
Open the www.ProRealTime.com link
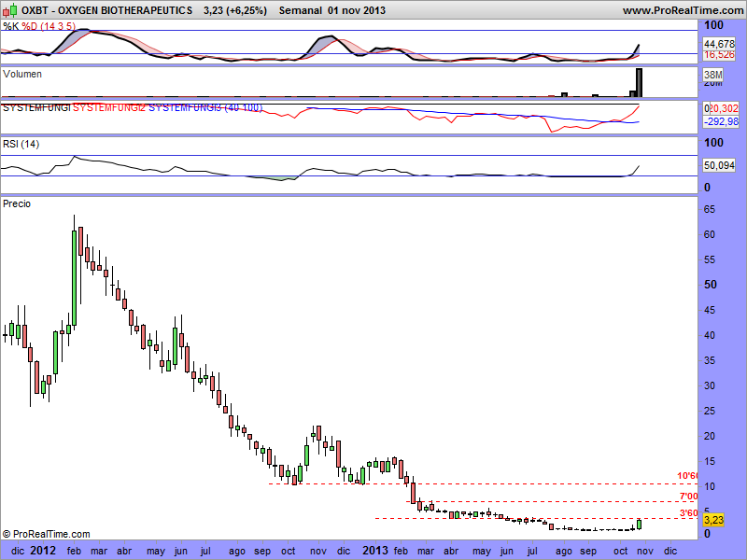(x=681, y=10)
